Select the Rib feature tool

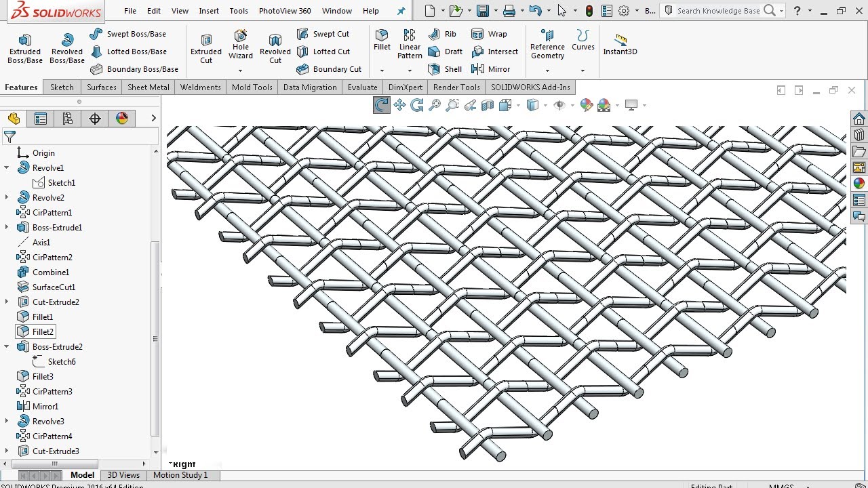[x=442, y=34]
